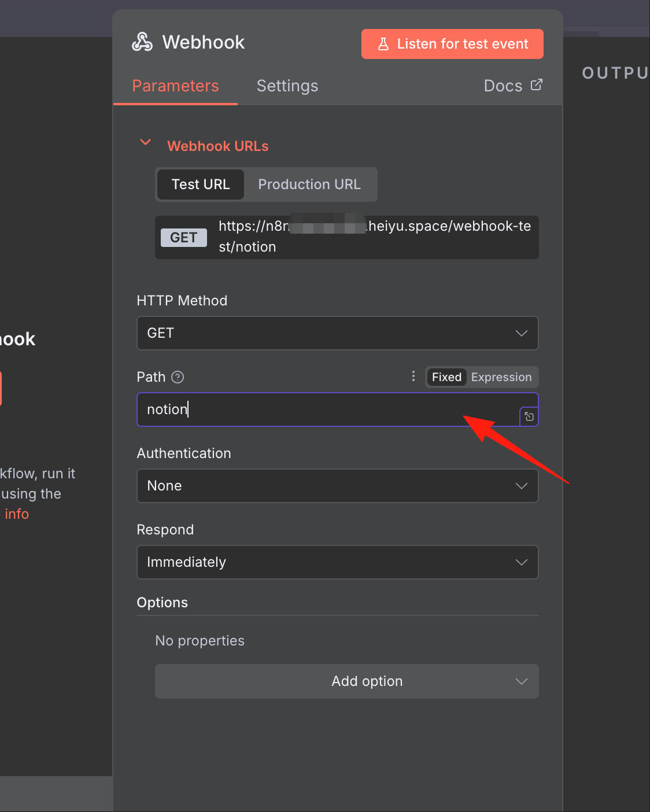Select the Production URL toggle
Image resolution: width=650 pixels, height=812 pixels.
(309, 184)
